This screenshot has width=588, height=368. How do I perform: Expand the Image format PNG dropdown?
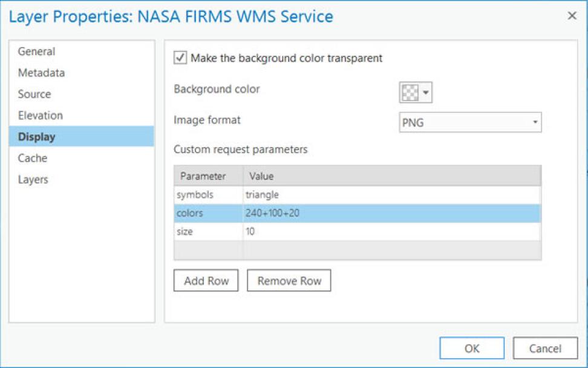click(470, 122)
